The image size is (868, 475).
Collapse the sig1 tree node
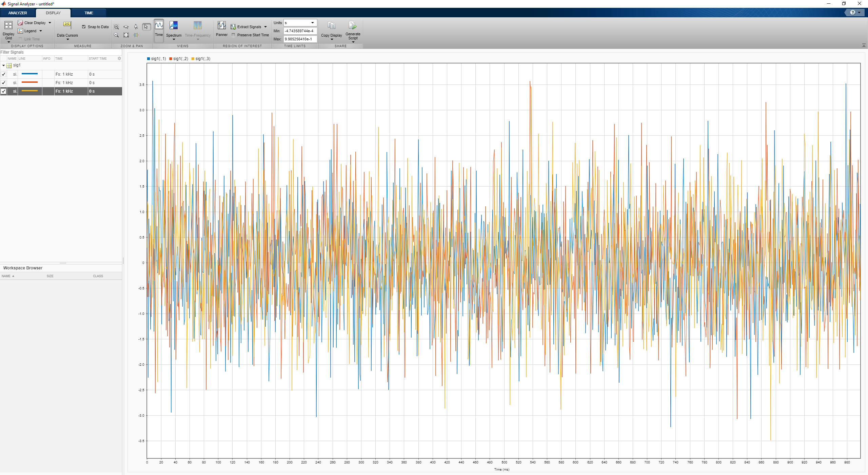click(3, 65)
